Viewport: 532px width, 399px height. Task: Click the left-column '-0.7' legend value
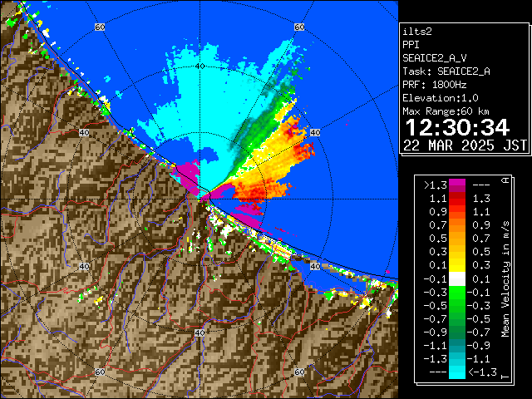coord(435,318)
